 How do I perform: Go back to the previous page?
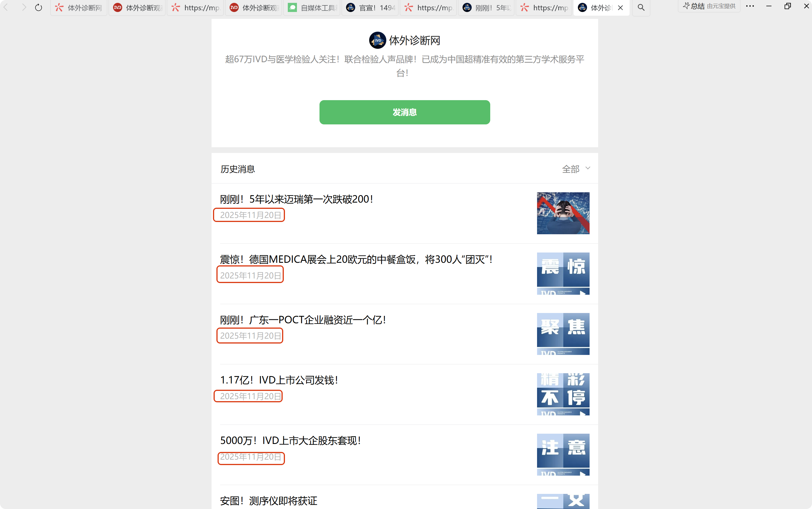pyautogui.click(x=6, y=7)
